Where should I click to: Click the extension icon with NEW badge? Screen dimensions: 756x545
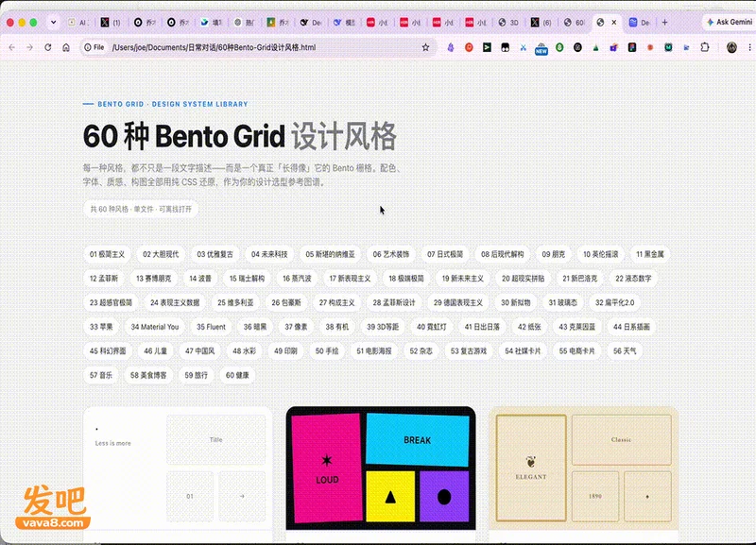click(x=541, y=48)
